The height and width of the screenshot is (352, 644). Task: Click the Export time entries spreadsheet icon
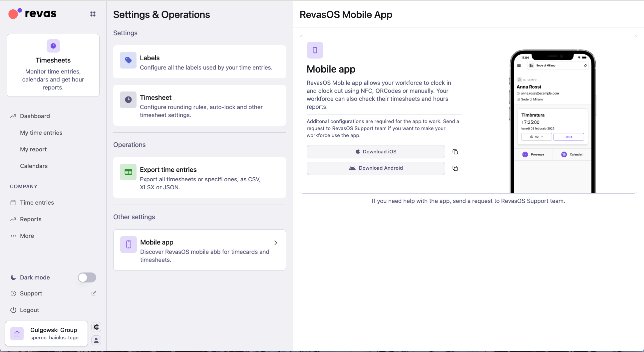[x=128, y=172]
